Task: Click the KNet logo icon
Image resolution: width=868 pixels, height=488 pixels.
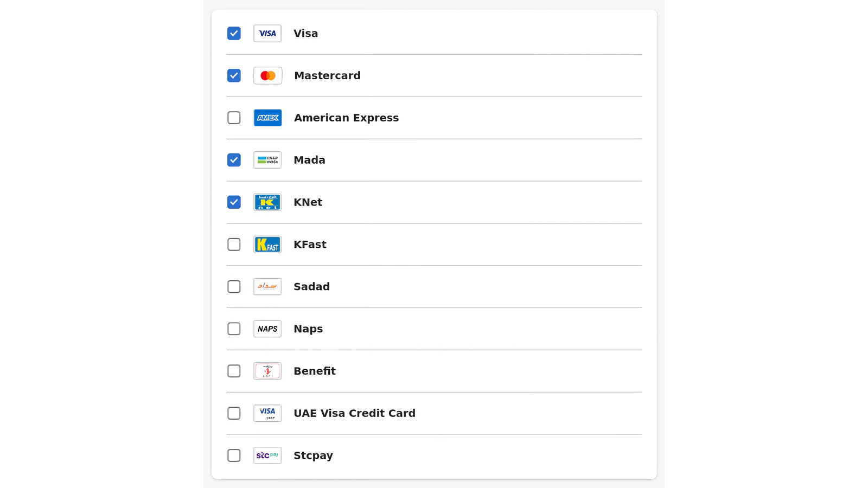Action: tap(267, 202)
